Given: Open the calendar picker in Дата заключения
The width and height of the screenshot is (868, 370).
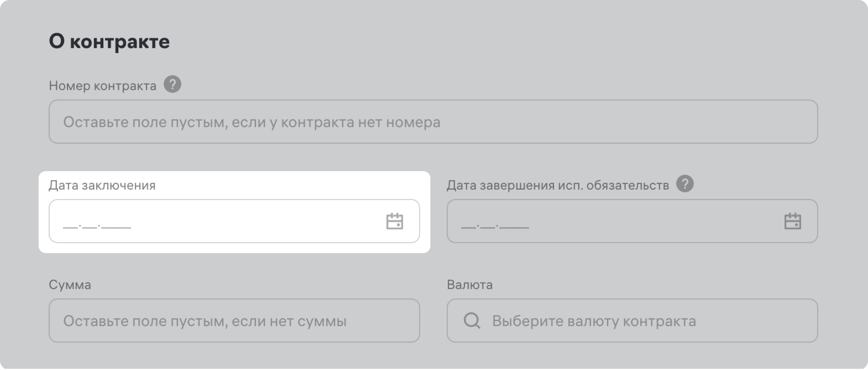Looking at the screenshot, I should click(394, 221).
